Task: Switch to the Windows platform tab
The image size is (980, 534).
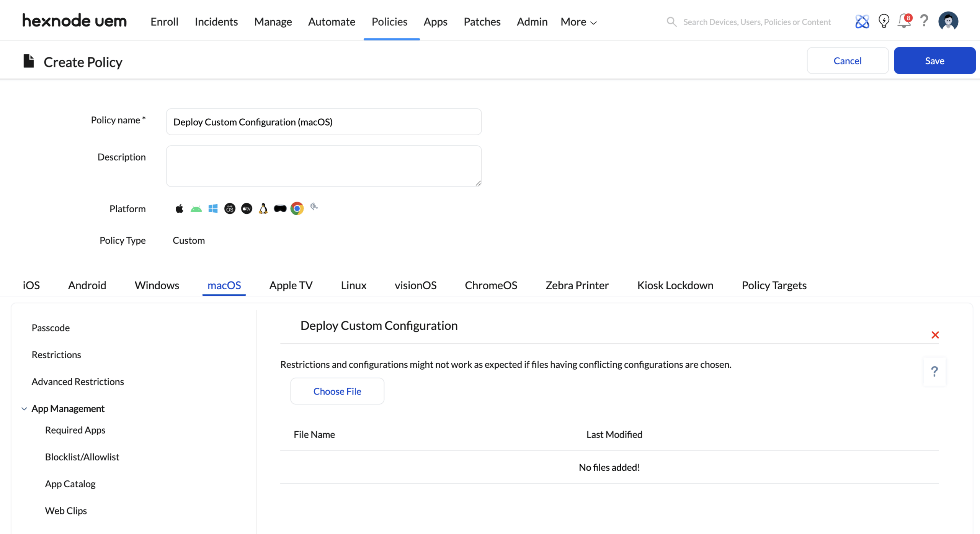Action: (157, 285)
